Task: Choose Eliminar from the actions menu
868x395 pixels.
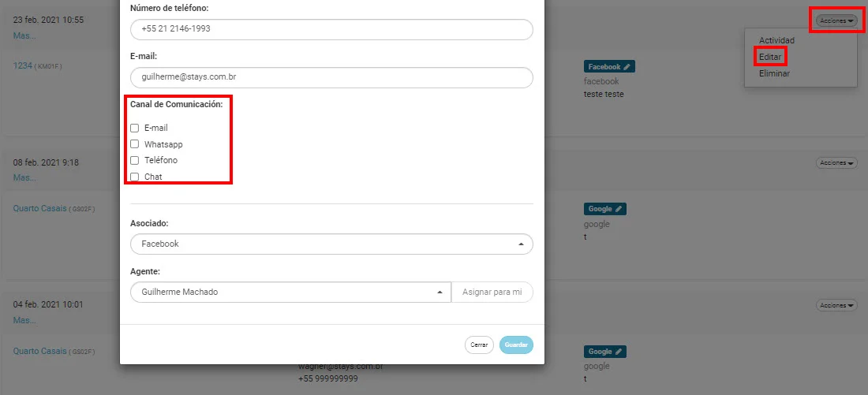Action: pyautogui.click(x=774, y=73)
